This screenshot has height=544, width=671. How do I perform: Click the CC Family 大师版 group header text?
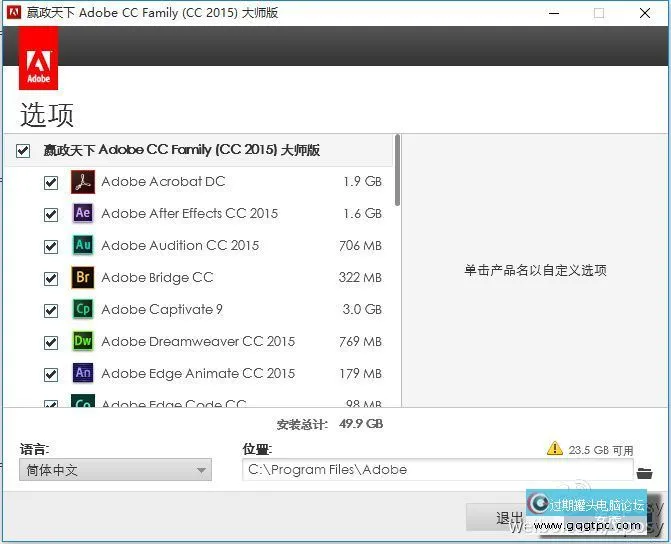181,150
